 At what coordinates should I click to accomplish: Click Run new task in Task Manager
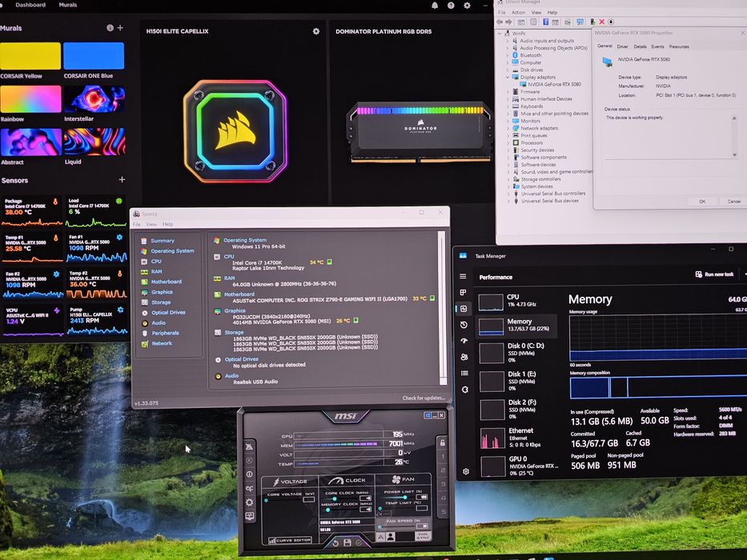pyautogui.click(x=715, y=274)
